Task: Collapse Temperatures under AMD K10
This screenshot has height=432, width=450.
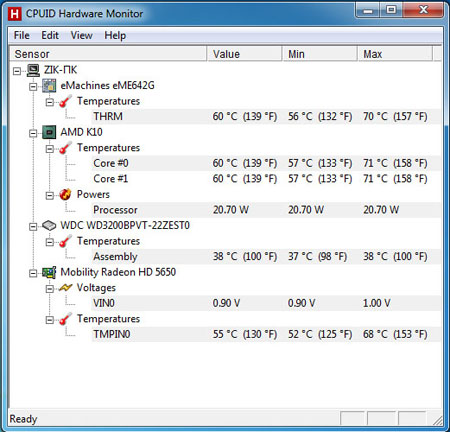Action: (49, 149)
